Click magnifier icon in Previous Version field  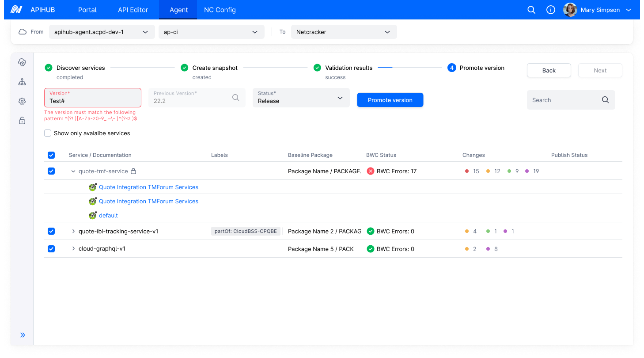click(236, 98)
